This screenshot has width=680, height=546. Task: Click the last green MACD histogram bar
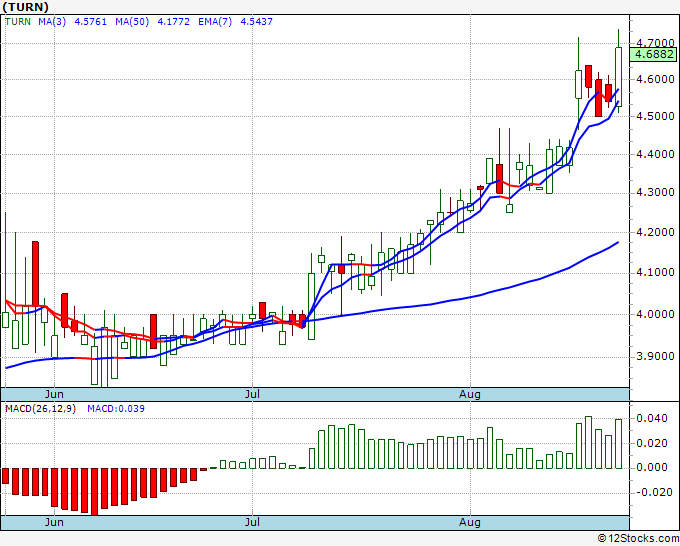click(x=618, y=444)
